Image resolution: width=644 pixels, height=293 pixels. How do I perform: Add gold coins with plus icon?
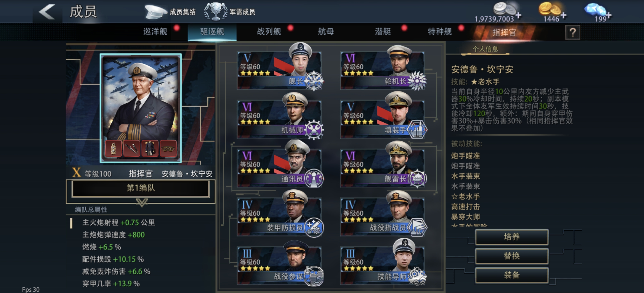pos(563,15)
